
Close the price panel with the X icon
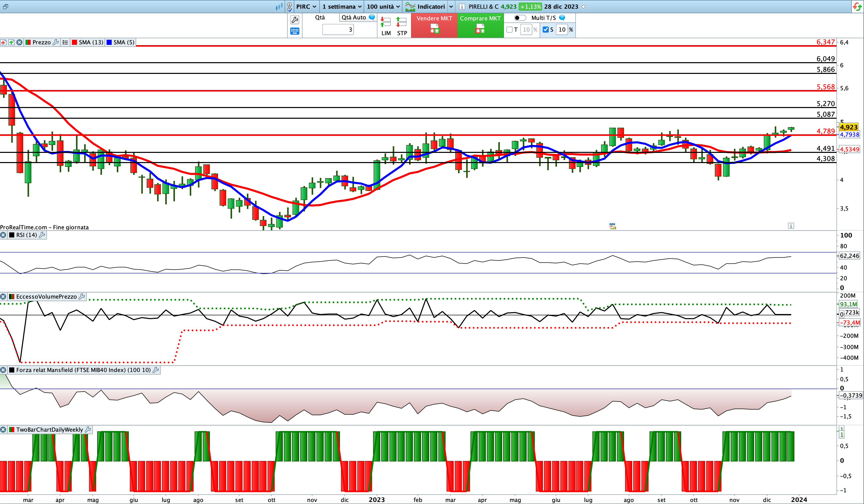[x=20, y=42]
